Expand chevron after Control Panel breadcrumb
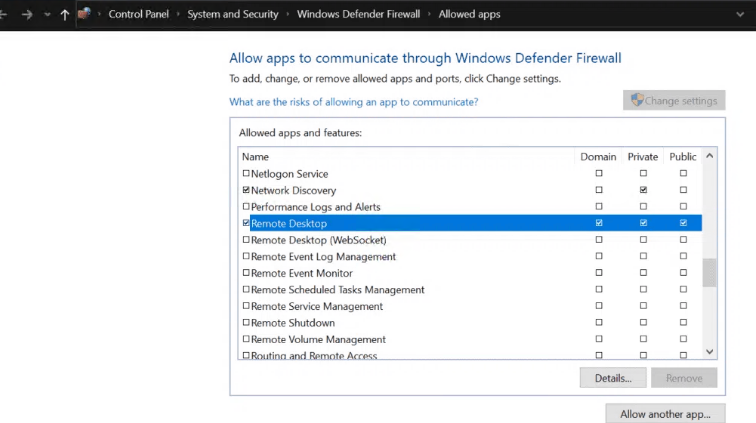The image size is (756, 423). coord(178,14)
